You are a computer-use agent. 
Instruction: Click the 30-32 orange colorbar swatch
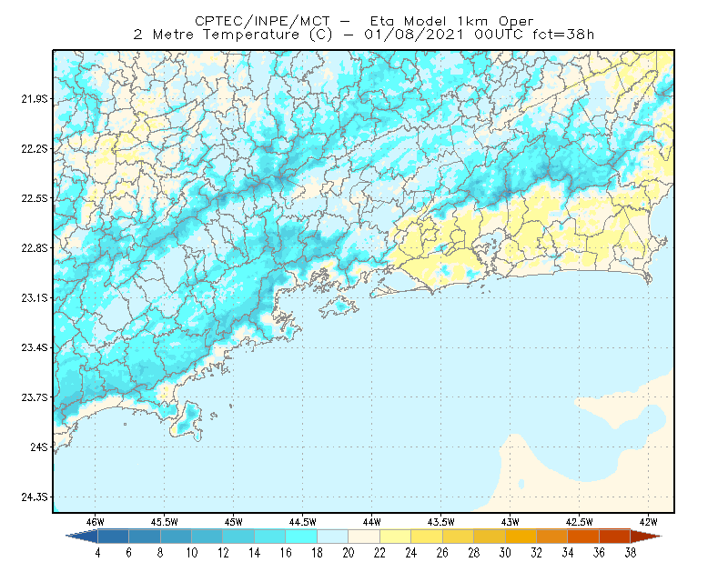click(x=521, y=537)
